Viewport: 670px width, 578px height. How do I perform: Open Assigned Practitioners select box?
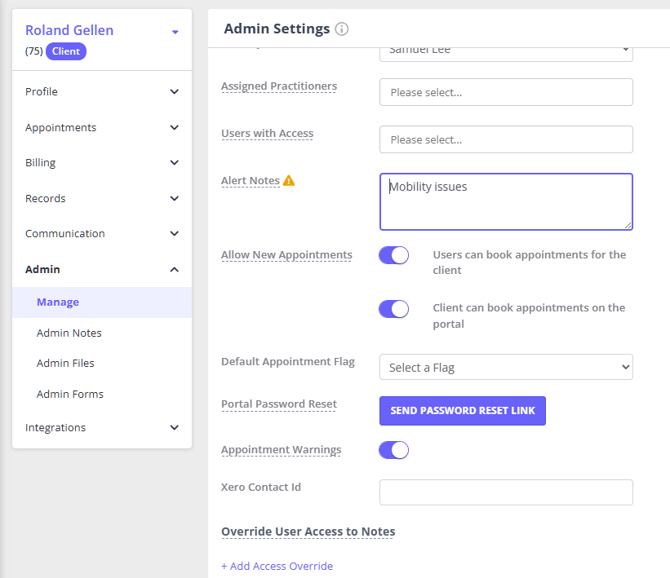click(x=506, y=92)
